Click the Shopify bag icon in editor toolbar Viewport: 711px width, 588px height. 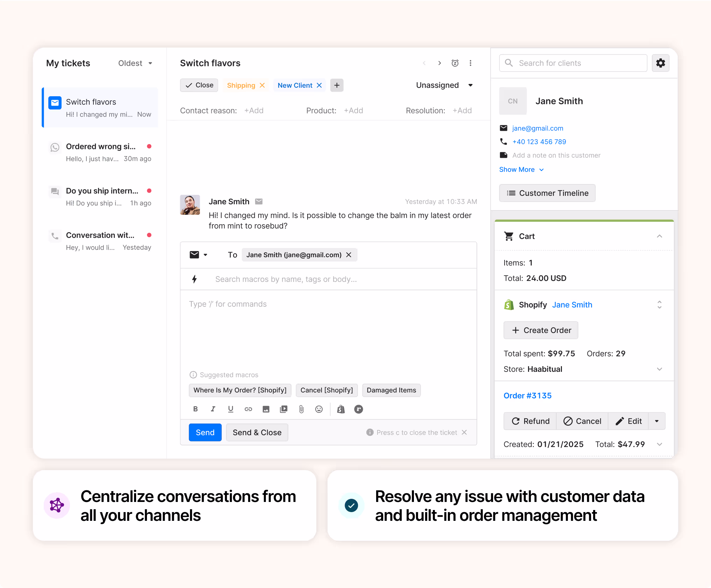point(341,409)
